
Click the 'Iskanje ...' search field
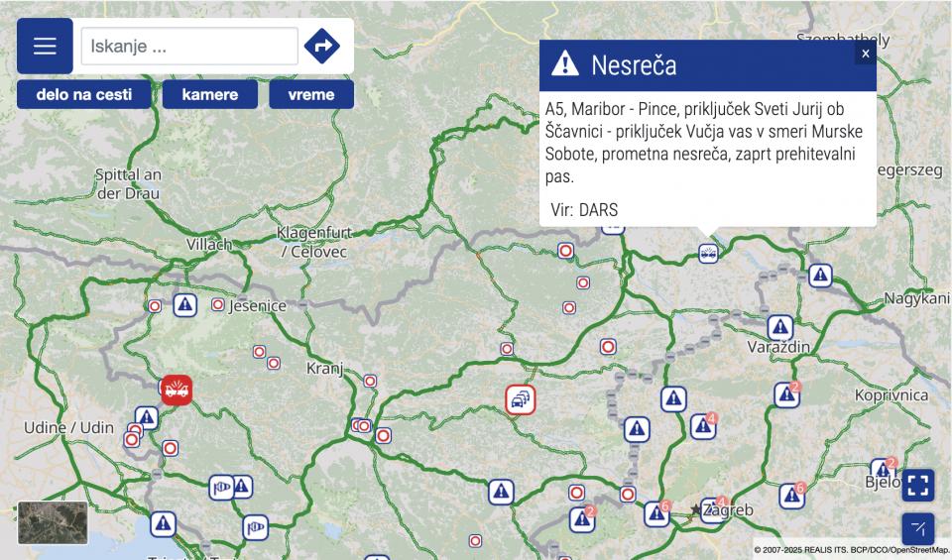pos(189,47)
